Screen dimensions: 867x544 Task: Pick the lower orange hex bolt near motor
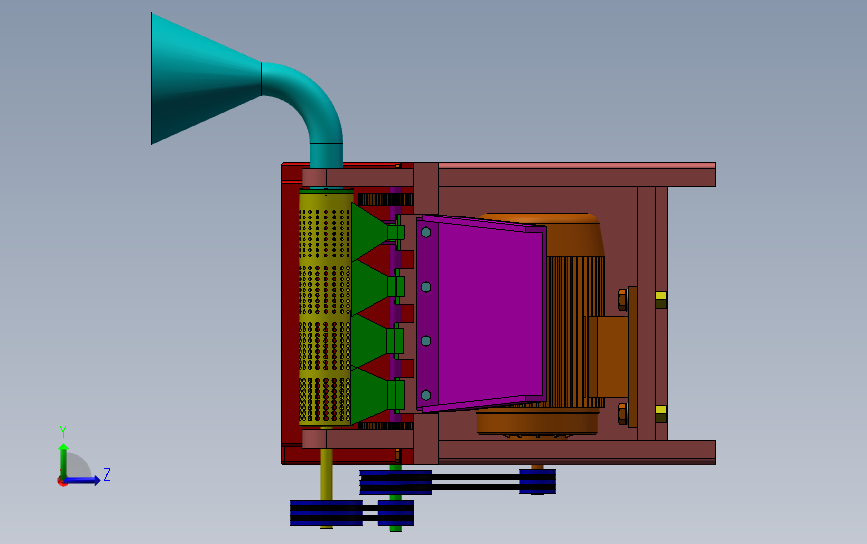pos(623,414)
